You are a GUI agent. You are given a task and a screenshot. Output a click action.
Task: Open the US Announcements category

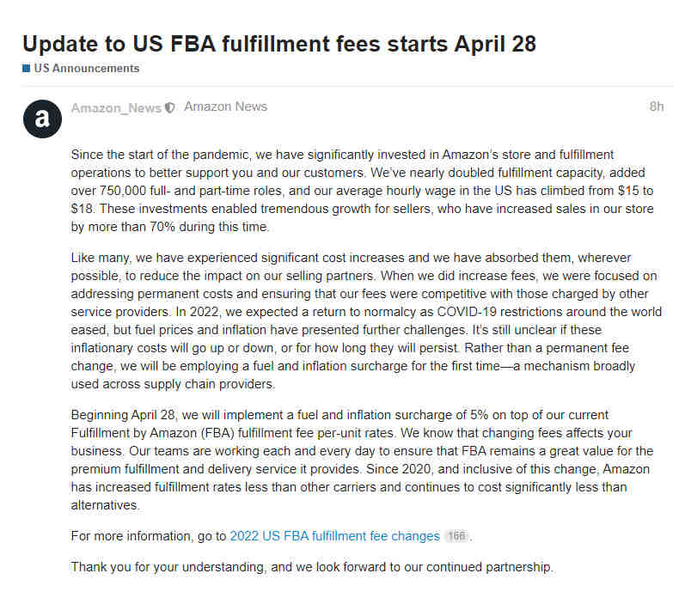click(x=87, y=68)
